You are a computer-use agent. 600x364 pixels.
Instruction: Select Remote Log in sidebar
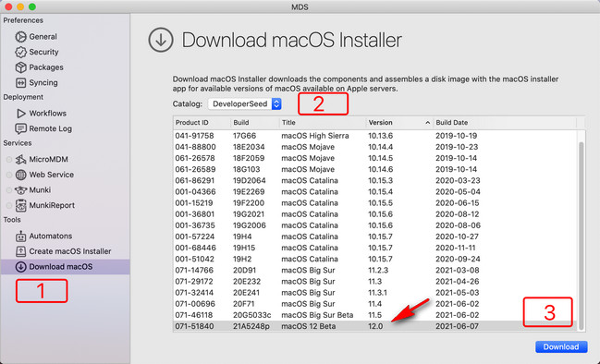pos(51,128)
